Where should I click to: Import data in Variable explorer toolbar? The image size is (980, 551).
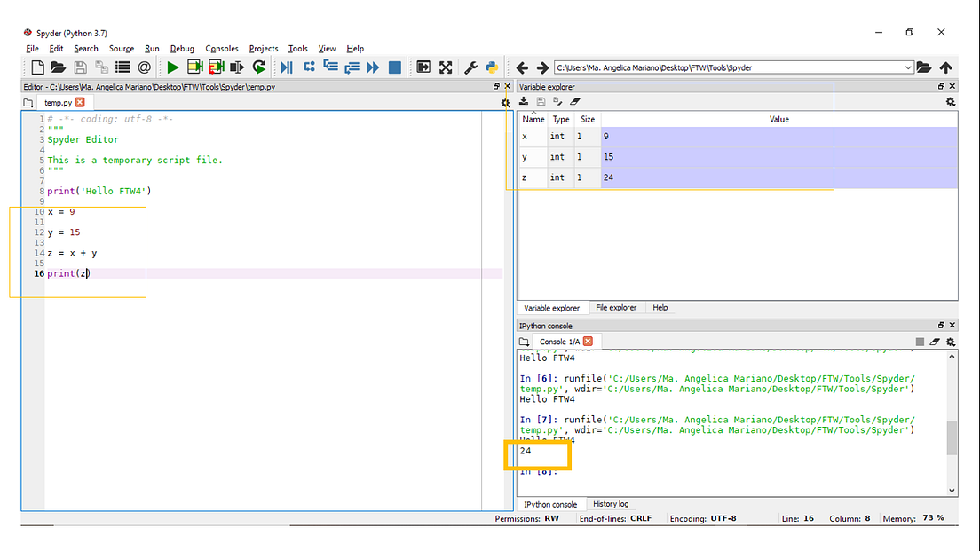click(525, 102)
